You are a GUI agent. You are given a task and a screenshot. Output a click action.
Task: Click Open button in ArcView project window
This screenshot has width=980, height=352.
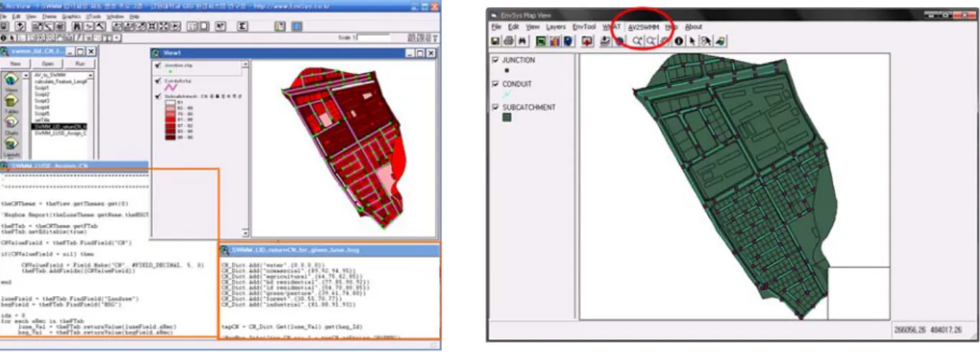click(47, 63)
